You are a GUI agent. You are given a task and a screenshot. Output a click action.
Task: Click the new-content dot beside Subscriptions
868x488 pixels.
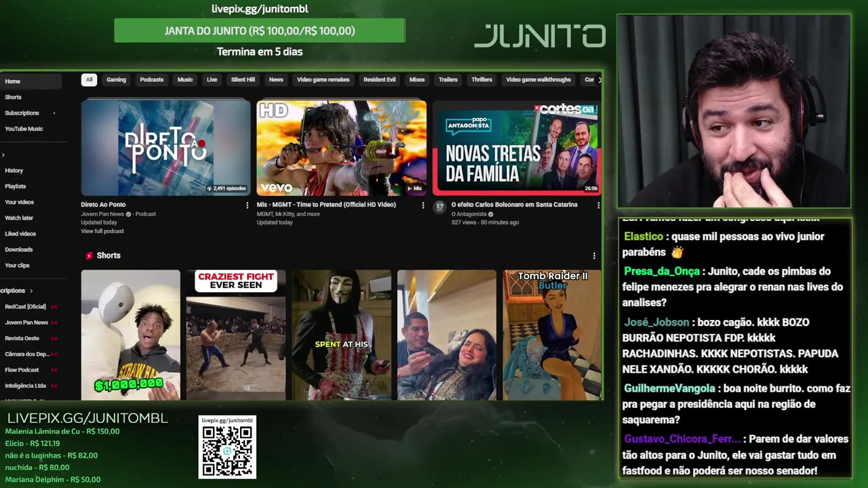54,113
